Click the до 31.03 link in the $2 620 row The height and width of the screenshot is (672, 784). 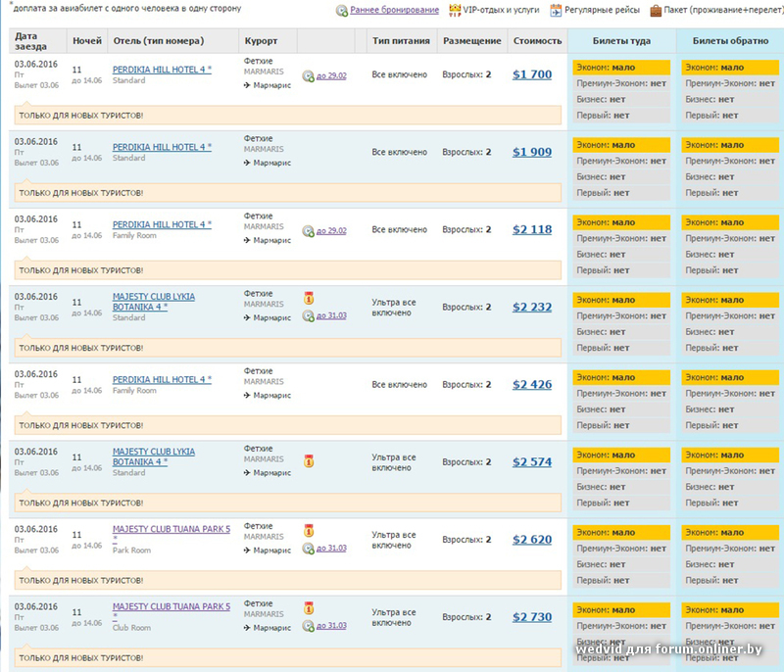331,549
